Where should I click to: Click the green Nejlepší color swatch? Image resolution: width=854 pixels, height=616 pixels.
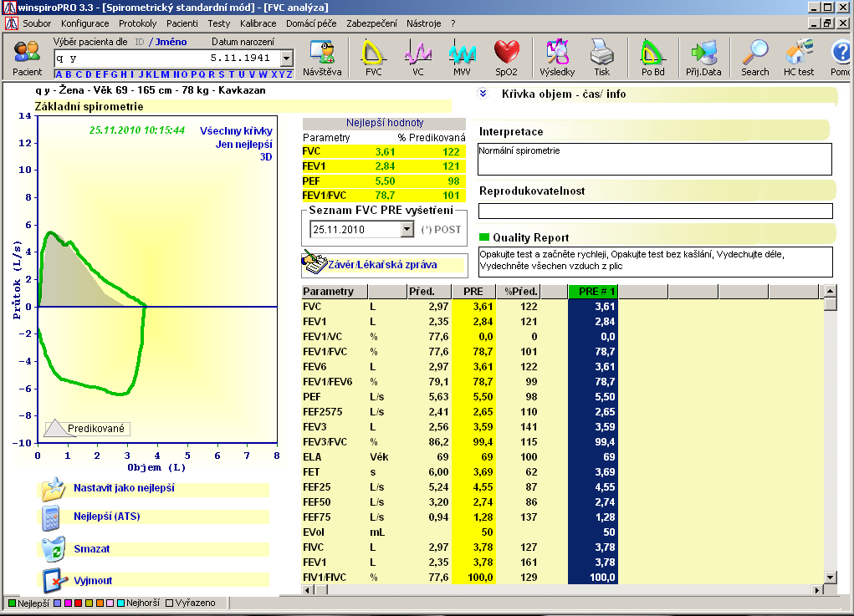[x=12, y=603]
